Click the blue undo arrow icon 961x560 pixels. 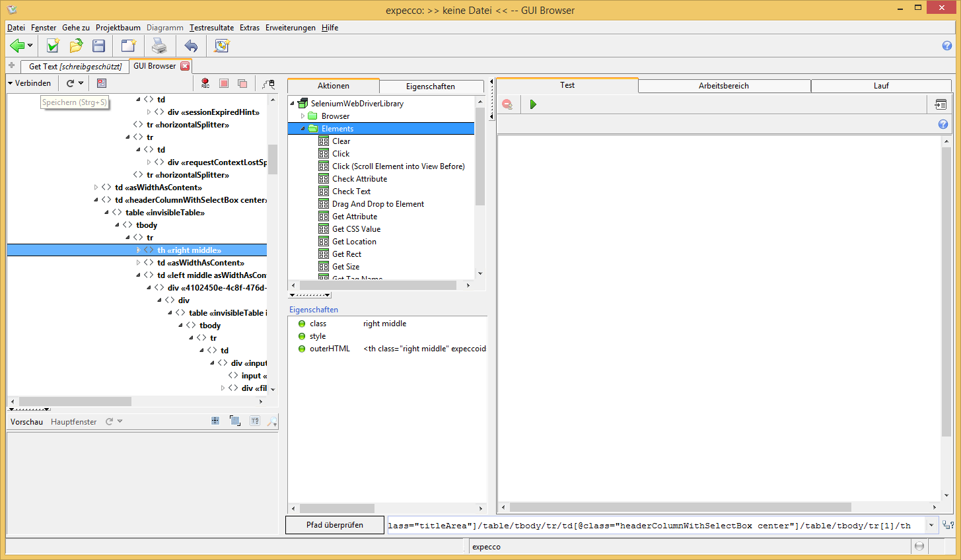coord(191,46)
